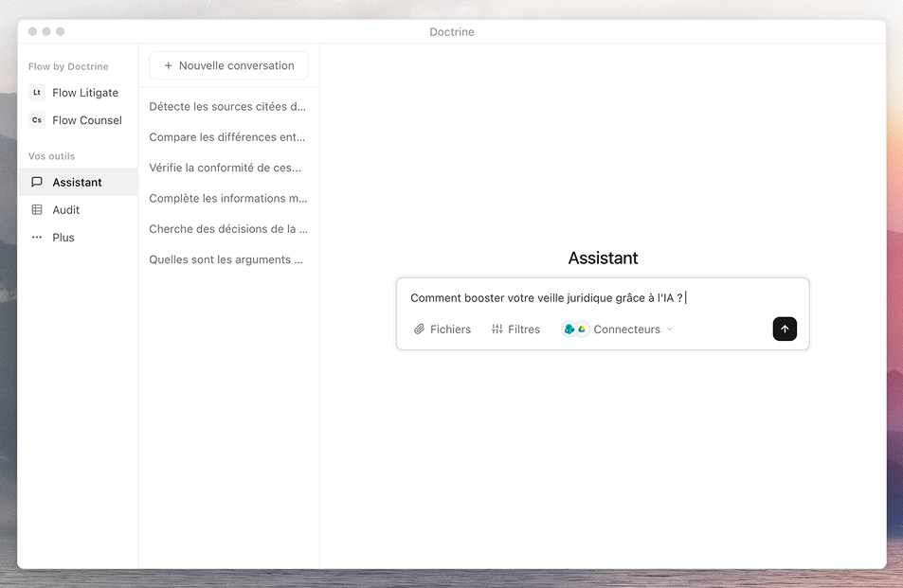The image size is (903, 588).
Task: Click the paperclip Fichiers icon
Action: click(x=419, y=330)
